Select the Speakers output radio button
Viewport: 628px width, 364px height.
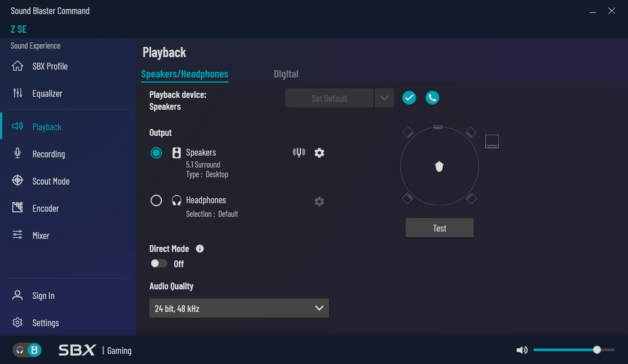point(156,153)
